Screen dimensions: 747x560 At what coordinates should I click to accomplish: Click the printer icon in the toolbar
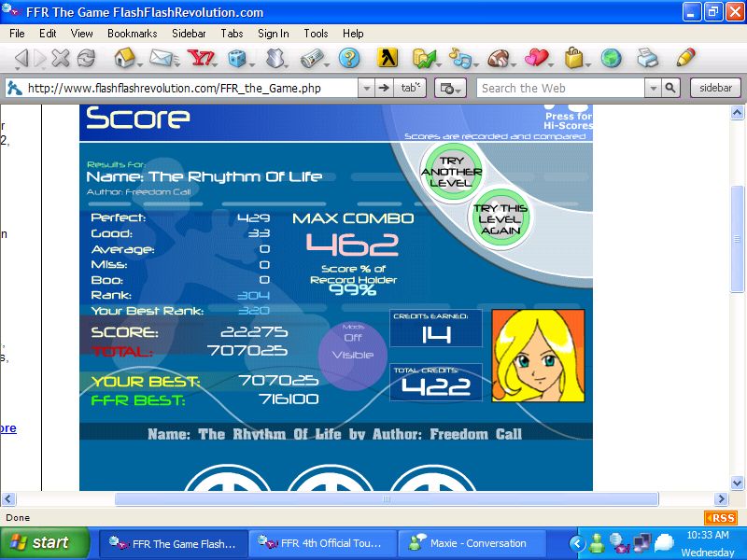click(x=647, y=59)
